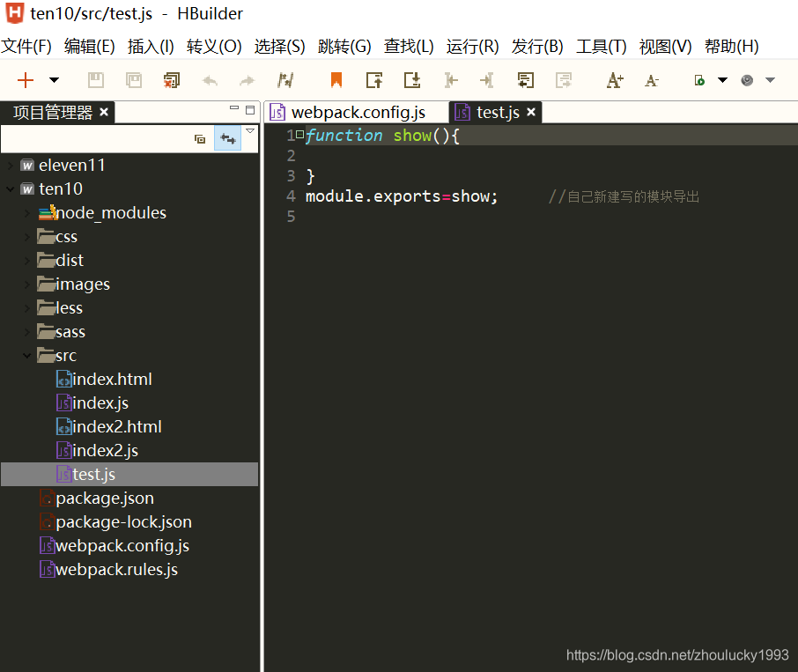Open the 文件(F) menu

26,47
